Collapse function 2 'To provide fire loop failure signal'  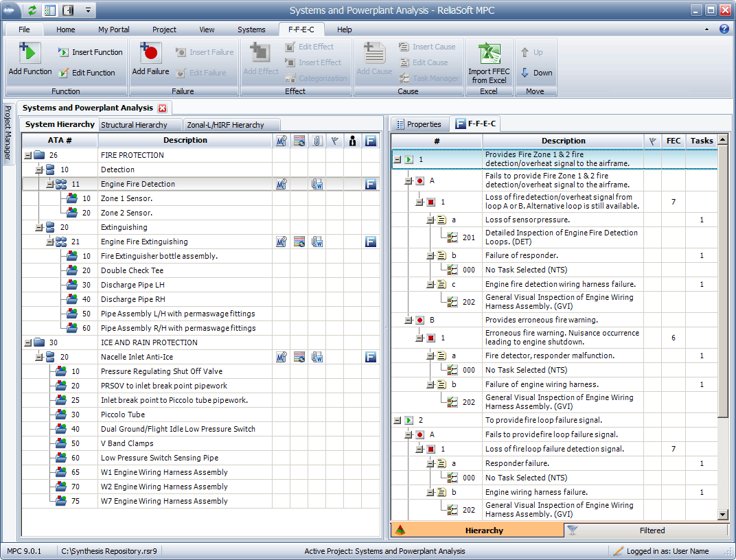398,420
